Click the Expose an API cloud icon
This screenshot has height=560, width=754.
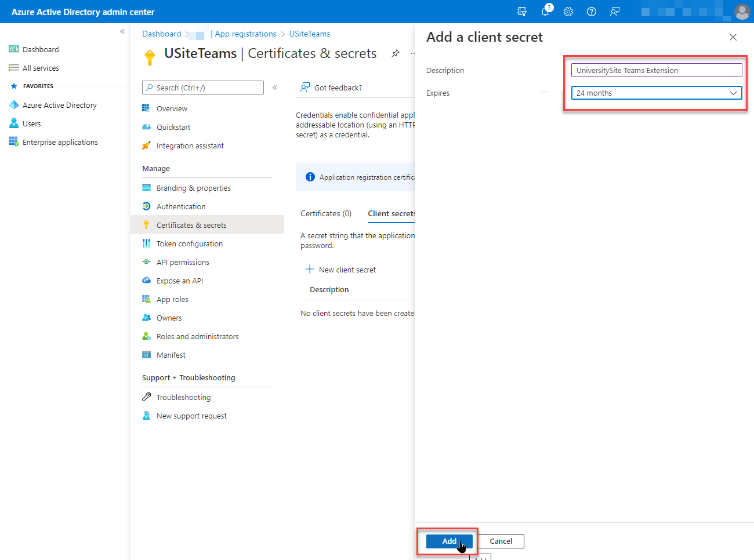(x=146, y=281)
